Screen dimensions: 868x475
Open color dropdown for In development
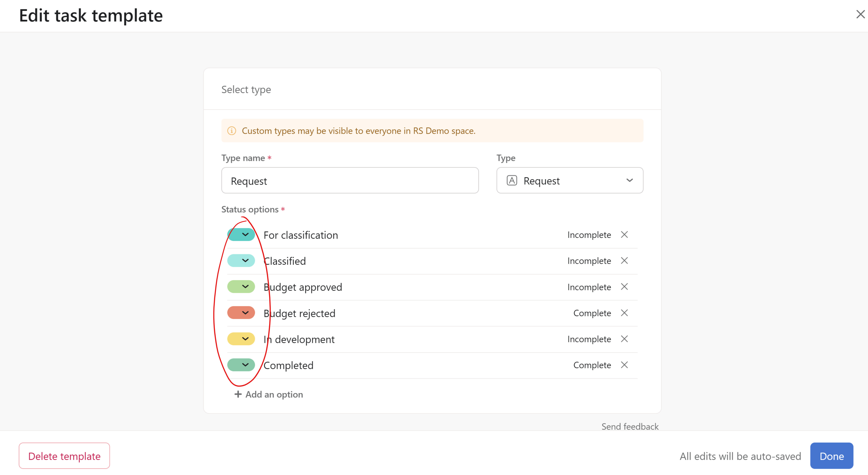click(x=241, y=339)
